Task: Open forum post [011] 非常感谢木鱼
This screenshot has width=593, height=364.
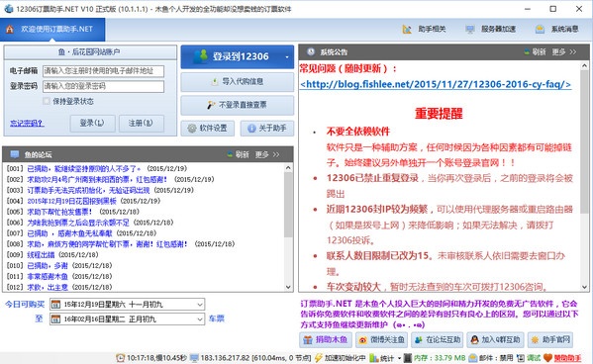Action: click(x=48, y=276)
